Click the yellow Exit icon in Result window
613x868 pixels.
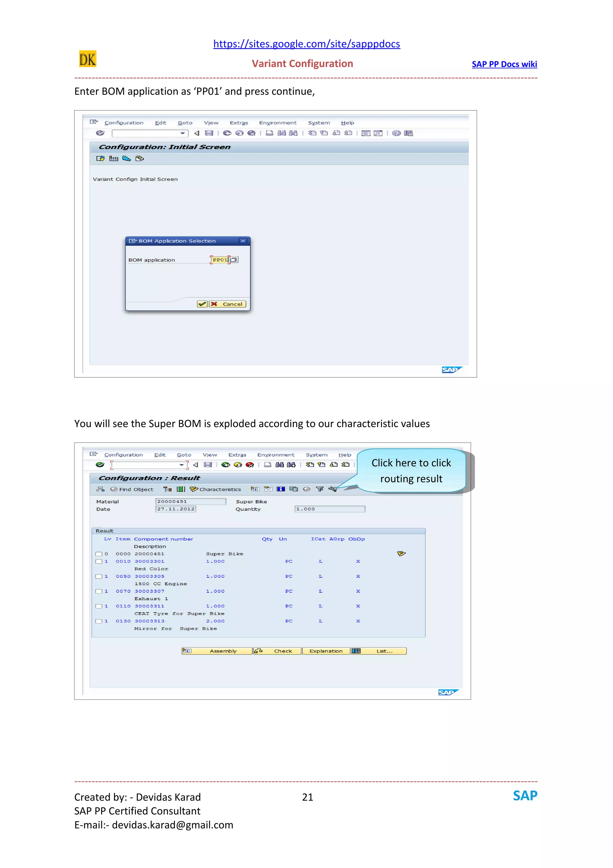tap(238, 465)
